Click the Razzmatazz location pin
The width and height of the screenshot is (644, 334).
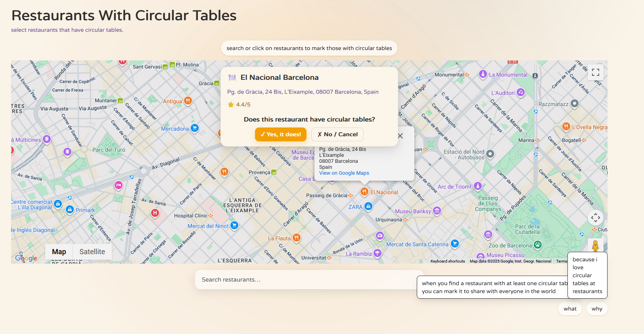pos(575,103)
